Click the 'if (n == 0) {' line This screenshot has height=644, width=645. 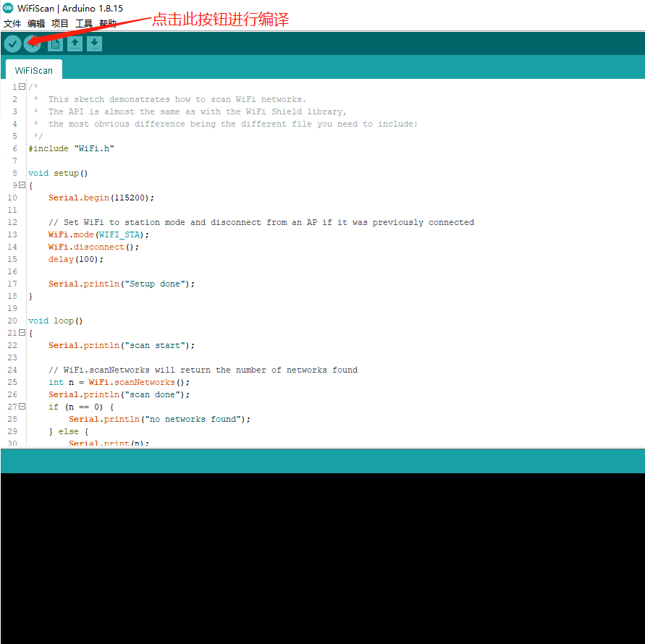81,407
